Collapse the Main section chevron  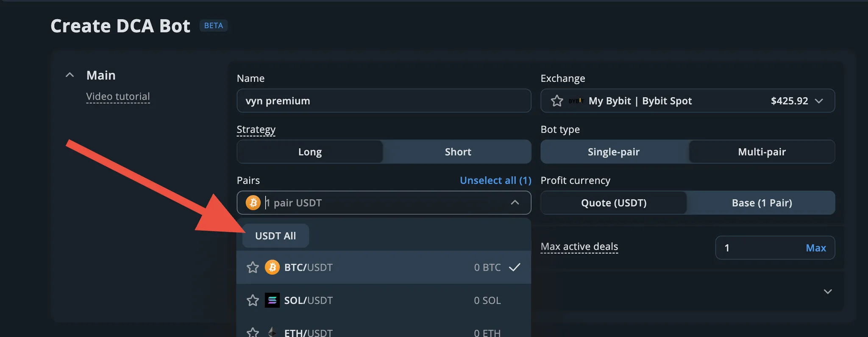tap(70, 75)
